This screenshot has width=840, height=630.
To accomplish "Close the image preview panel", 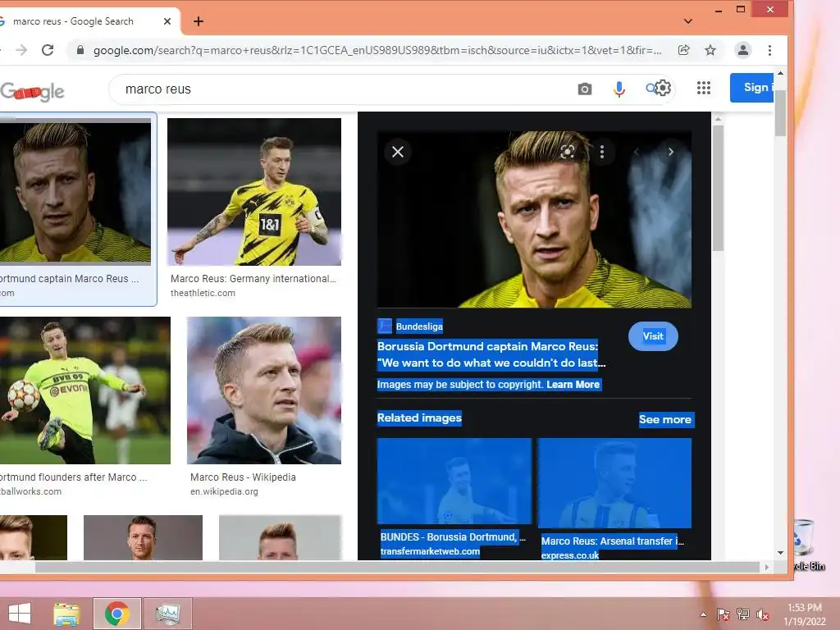I will [398, 152].
